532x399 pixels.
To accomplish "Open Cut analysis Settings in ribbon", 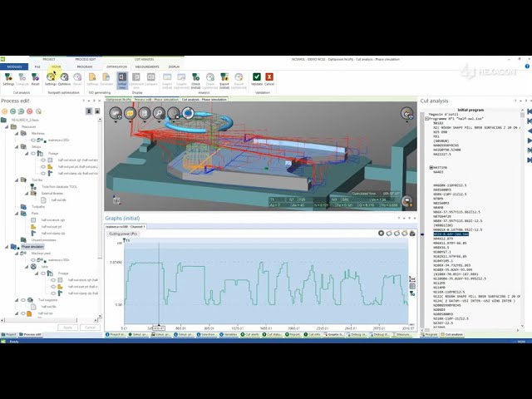I will [x=8, y=79].
